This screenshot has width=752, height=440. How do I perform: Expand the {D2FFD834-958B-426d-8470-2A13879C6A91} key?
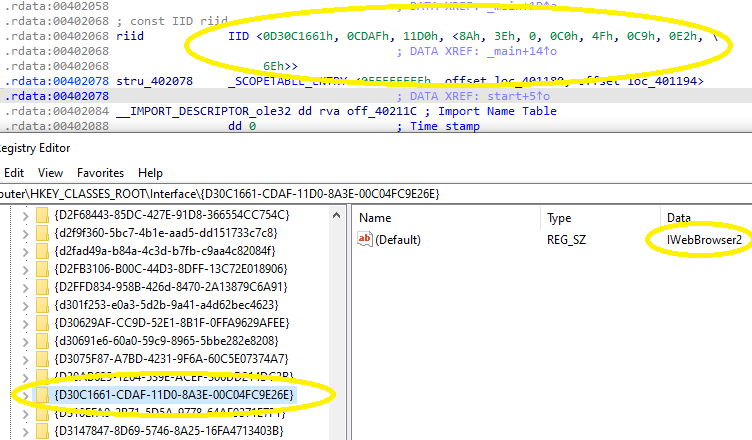[x=24, y=287]
